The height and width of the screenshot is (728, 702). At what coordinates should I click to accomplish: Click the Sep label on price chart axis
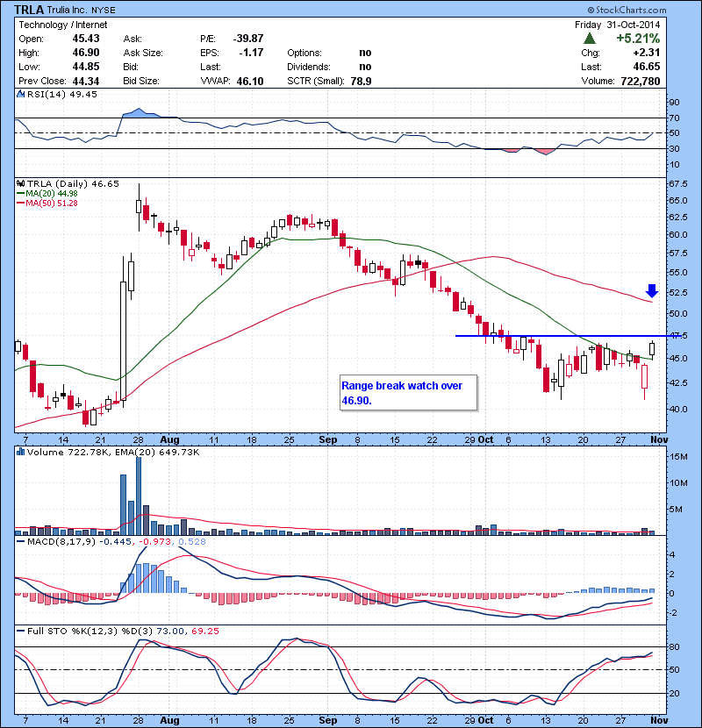point(328,439)
